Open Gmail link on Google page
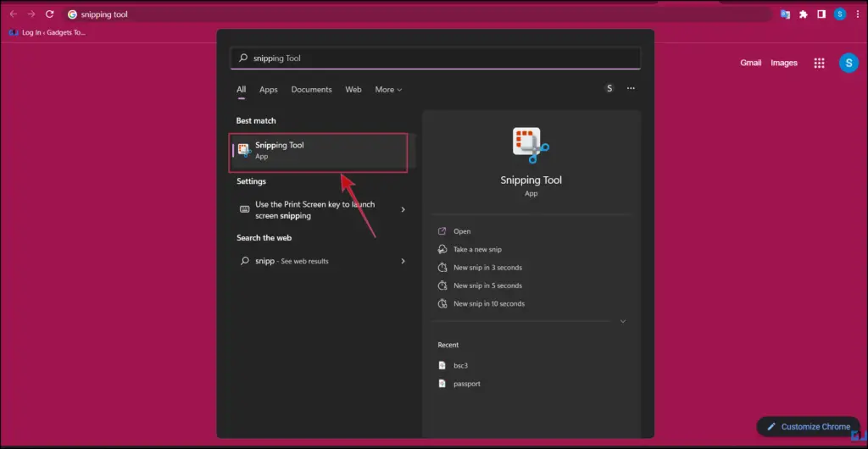The width and height of the screenshot is (868, 449). coord(751,63)
